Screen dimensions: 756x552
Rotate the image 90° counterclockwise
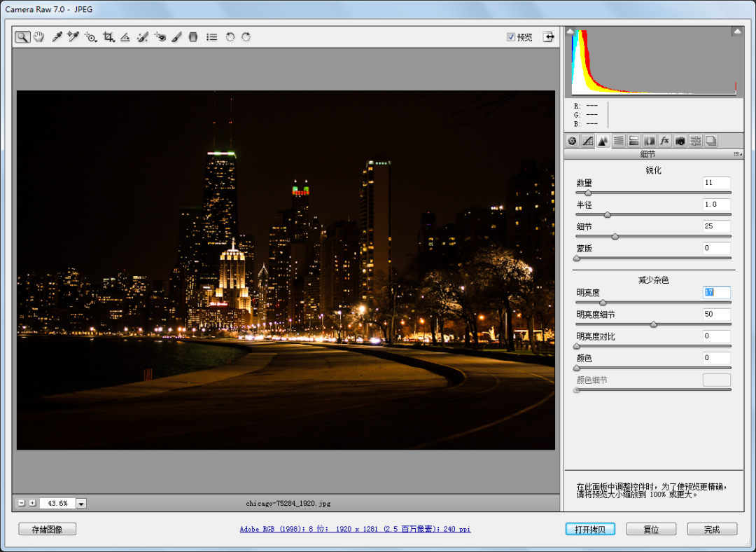pos(230,36)
